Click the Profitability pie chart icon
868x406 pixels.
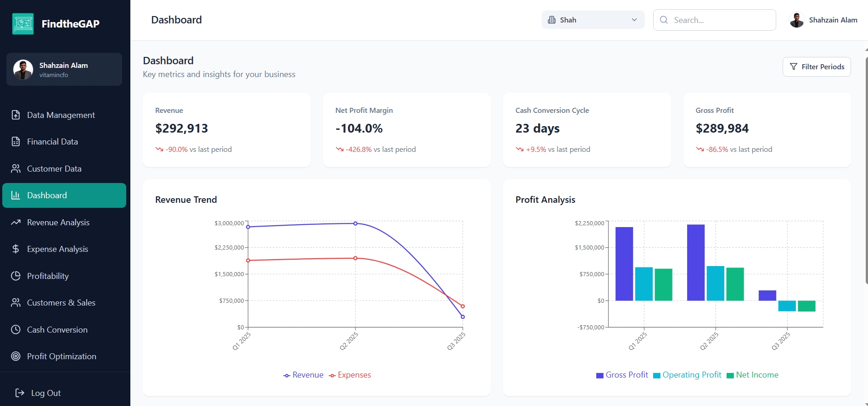(16, 276)
